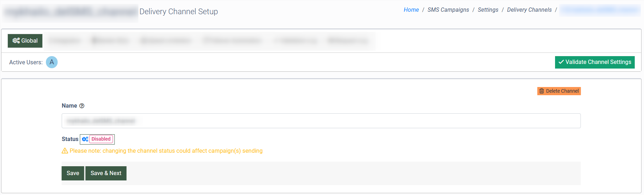
Task: Open the Global tab
Action: [x=25, y=41]
